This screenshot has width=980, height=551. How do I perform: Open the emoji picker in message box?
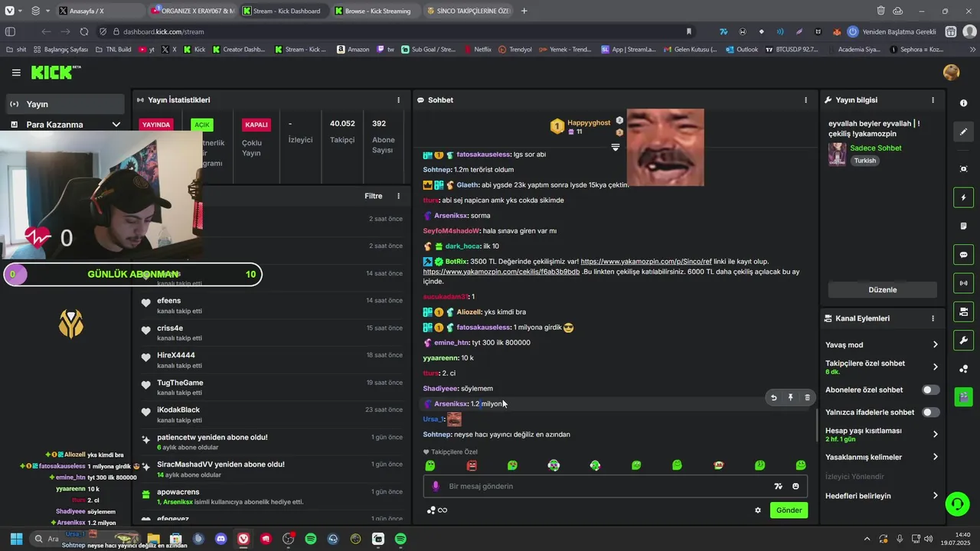(795, 486)
